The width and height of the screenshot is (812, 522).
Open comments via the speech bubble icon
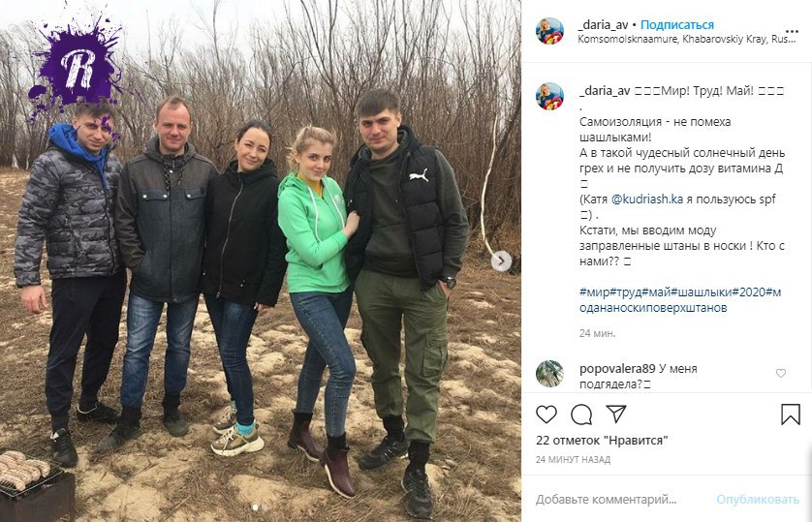pos(581,415)
